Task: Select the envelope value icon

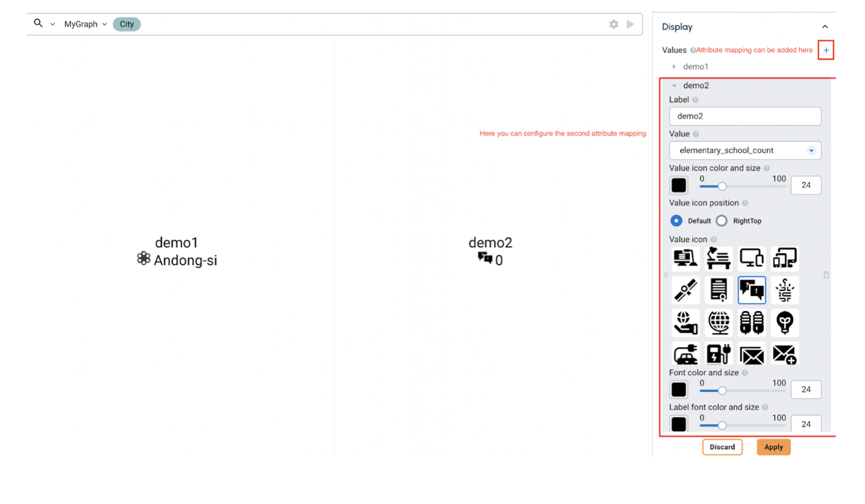Action: [752, 354]
